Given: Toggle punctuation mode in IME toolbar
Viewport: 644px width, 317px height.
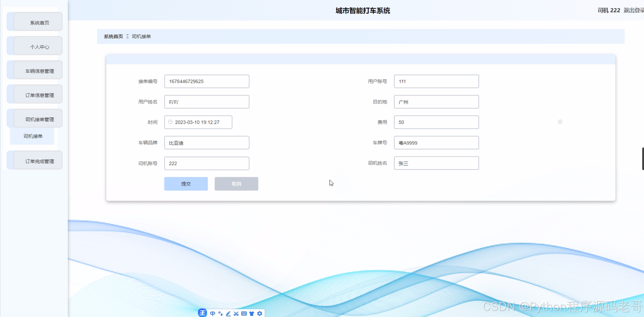Looking at the screenshot, I should [x=220, y=313].
